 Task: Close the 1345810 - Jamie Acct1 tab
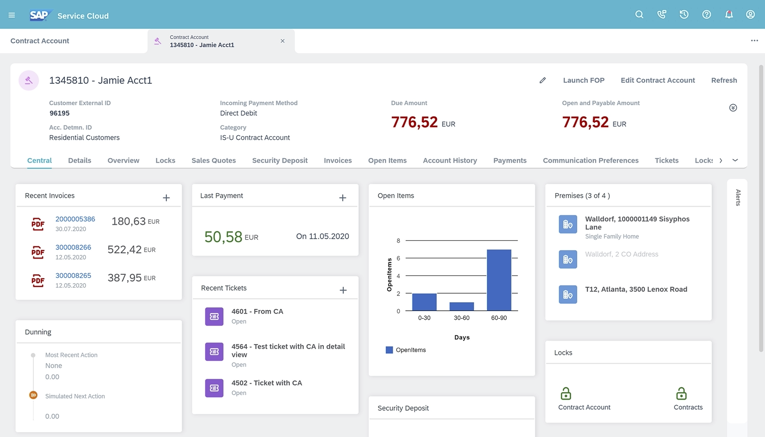pyautogui.click(x=282, y=41)
